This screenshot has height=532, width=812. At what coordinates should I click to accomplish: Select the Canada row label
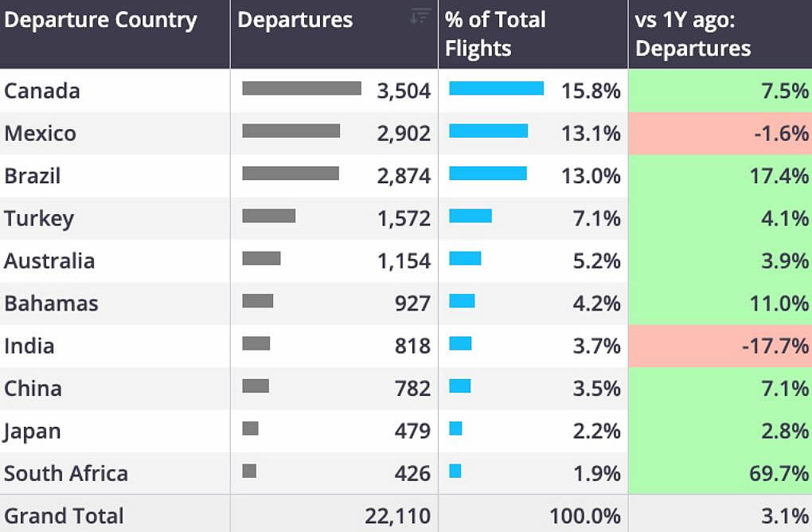pyautogui.click(x=42, y=91)
